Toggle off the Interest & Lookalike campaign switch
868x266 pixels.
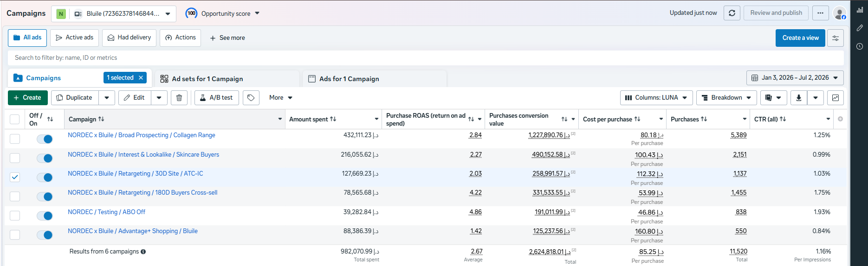click(x=45, y=158)
